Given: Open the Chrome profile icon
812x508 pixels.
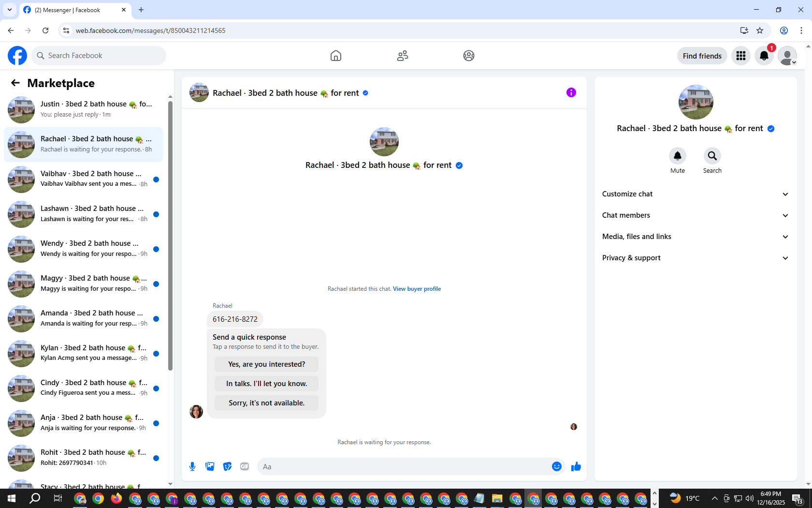Looking at the screenshot, I should (x=784, y=30).
